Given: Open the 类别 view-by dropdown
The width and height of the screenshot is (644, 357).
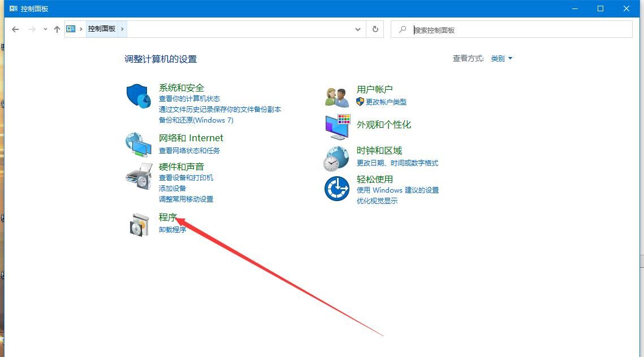Looking at the screenshot, I should (x=502, y=59).
